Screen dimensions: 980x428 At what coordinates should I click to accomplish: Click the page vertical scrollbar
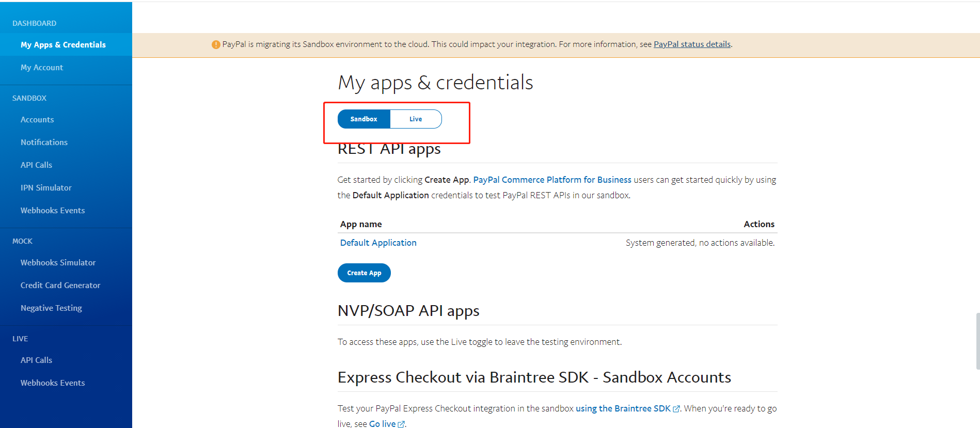tap(978, 341)
